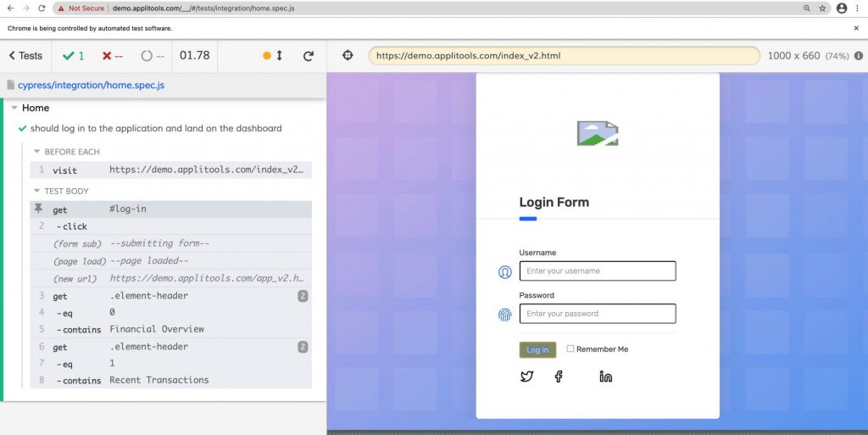Click the Cypress preview URL bar
The image size is (868, 435).
coord(564,56)
